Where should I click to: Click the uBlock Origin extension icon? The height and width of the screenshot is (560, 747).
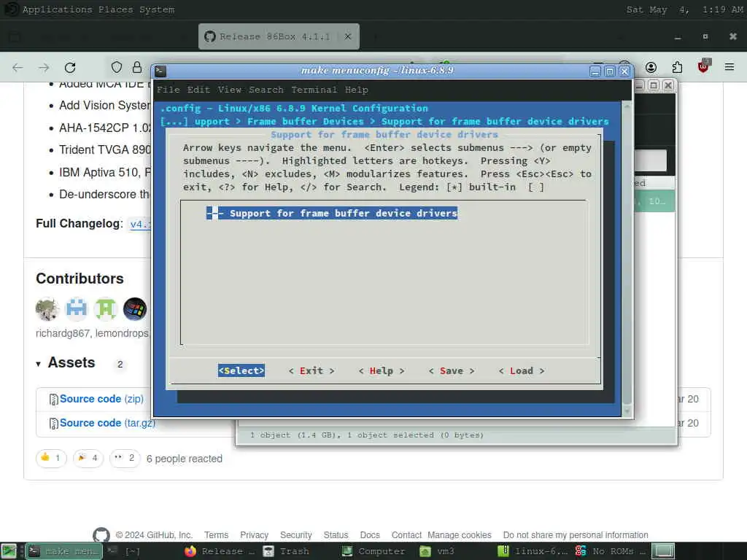[703, 66]
